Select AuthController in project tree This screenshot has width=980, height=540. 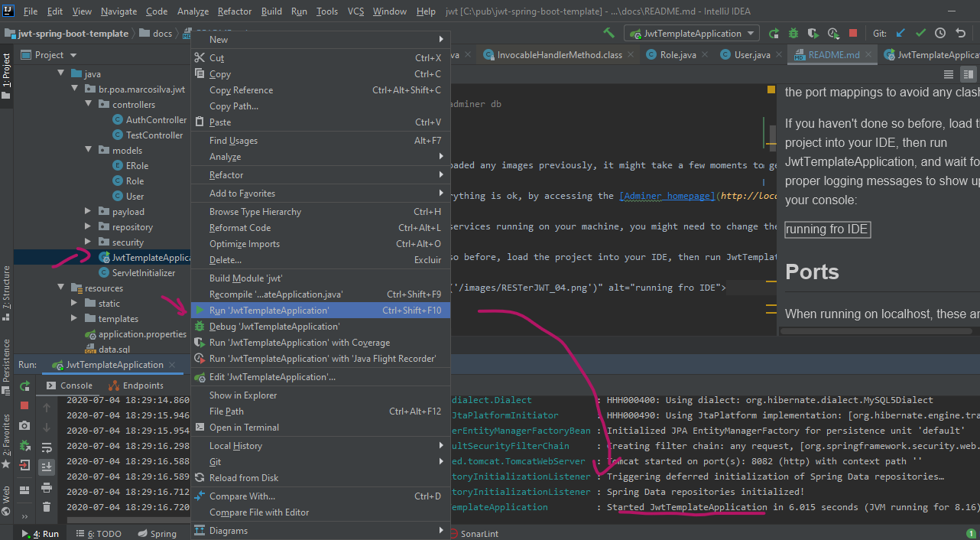click(156, 120)
